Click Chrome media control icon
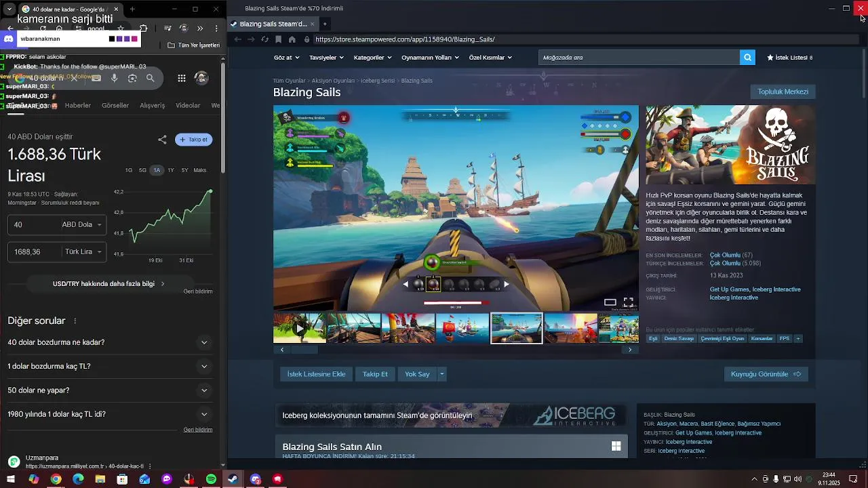This screenshot has width=868, height=488. coord(167,28)
